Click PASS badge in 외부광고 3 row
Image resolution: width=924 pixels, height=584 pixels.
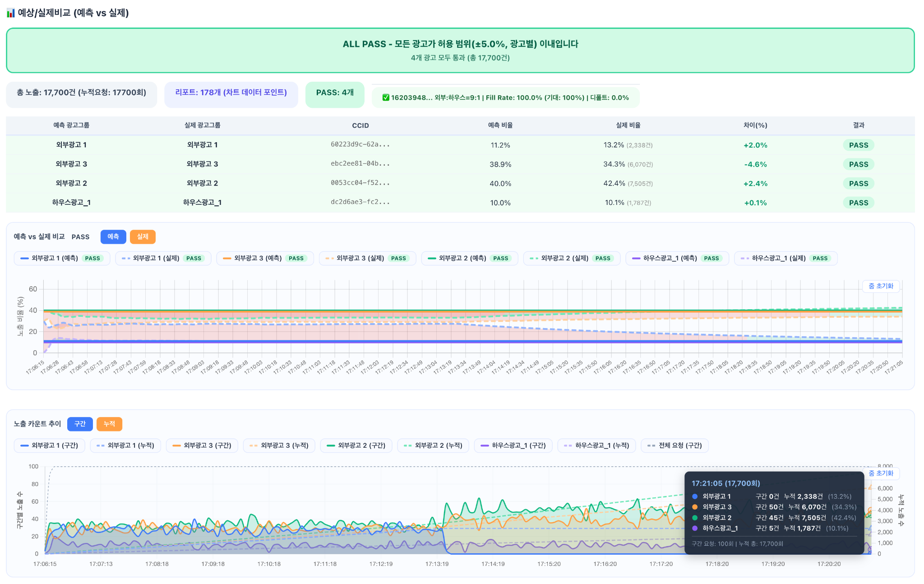click(x=859, y=165)
